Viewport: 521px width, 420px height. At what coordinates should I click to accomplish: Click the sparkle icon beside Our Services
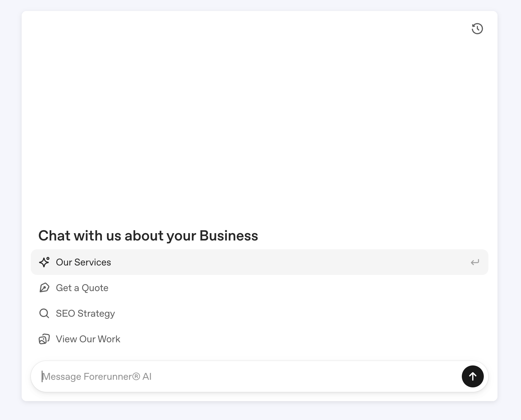pyautogui.click(x=44, y=262)
